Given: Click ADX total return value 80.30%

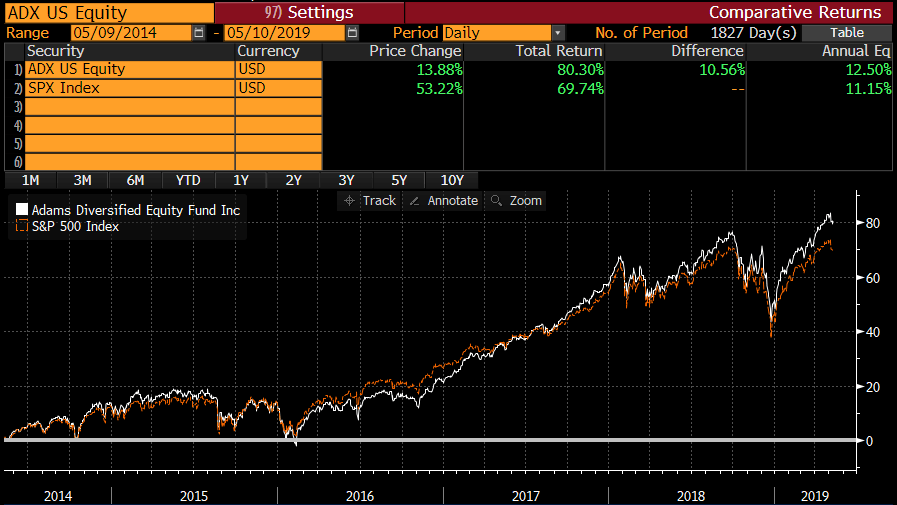Looking at the screenshot, I should pos(580,70).
